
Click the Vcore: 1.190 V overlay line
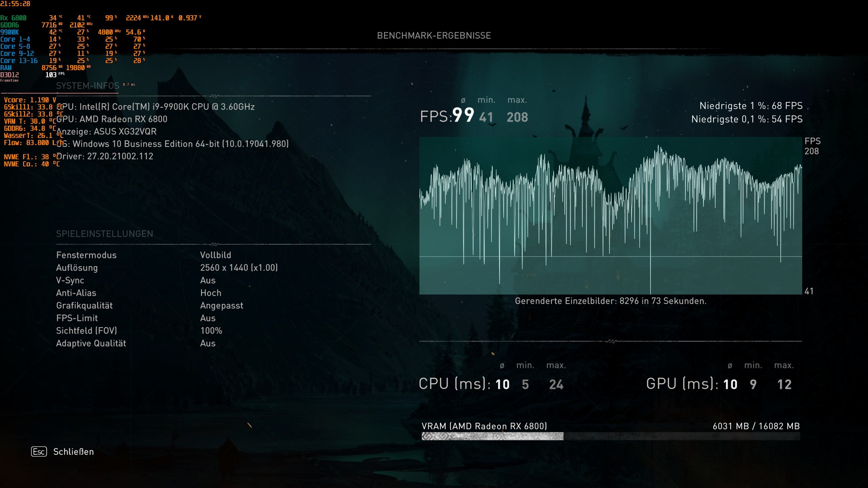[30, 100]
